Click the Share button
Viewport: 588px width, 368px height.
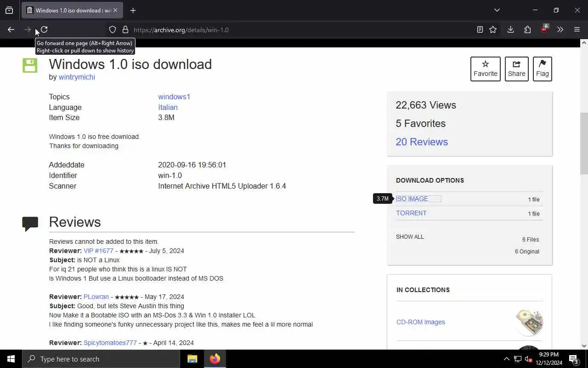click(x=517, y=69)
